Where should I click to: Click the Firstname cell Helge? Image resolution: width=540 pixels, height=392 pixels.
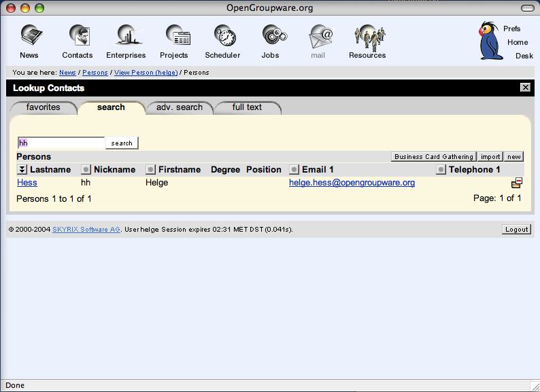(156, 183)
